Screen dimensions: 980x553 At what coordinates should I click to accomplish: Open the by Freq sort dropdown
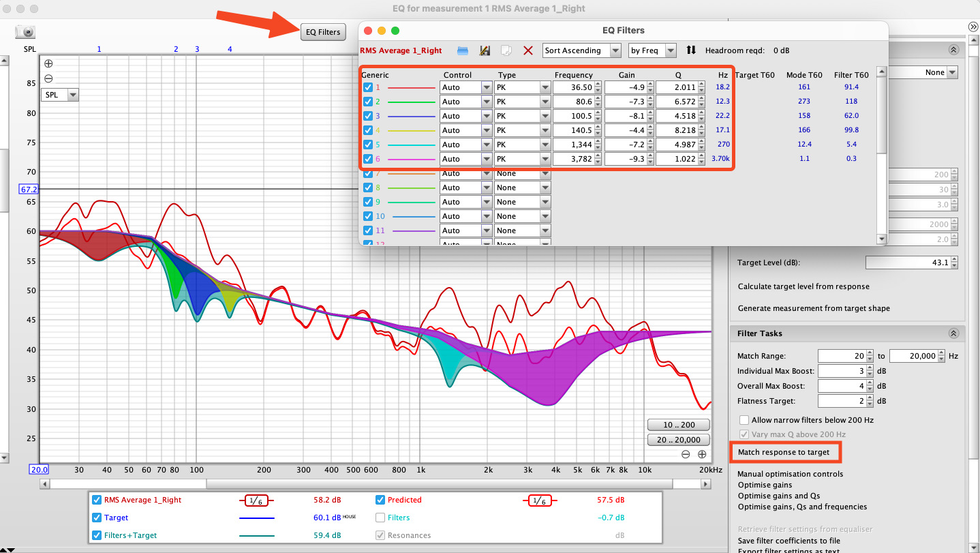652,50
